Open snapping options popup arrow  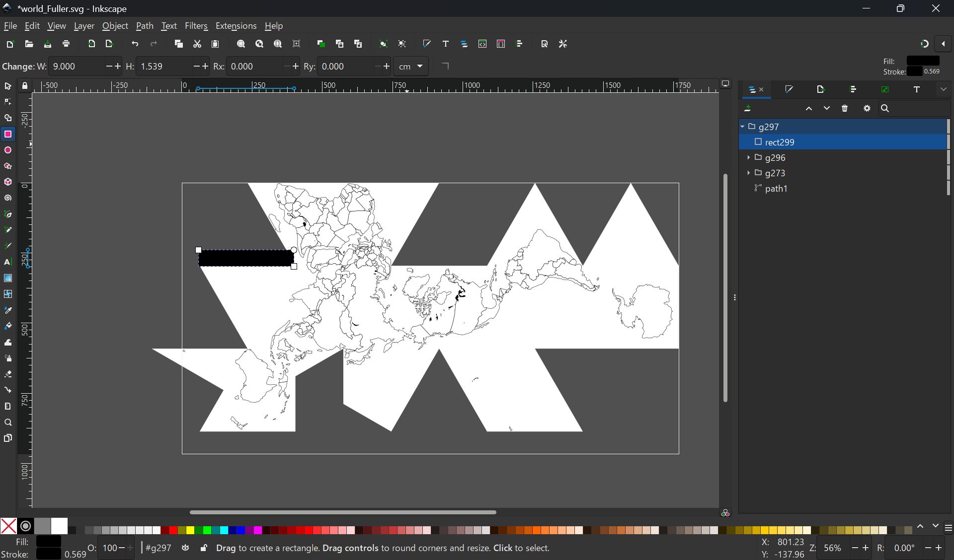coord(943,44)
